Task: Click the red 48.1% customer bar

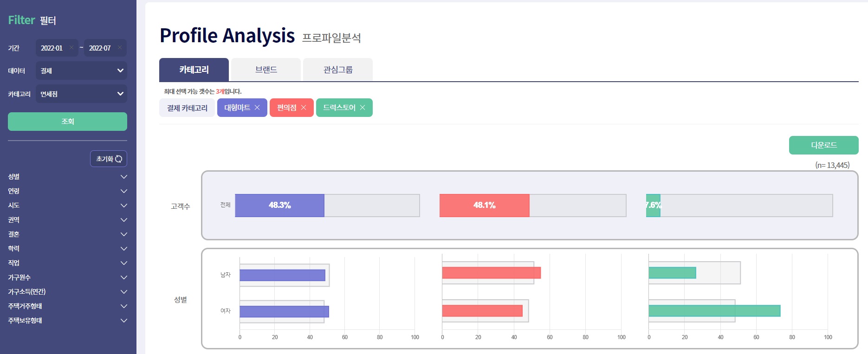Action: point(485,206)
